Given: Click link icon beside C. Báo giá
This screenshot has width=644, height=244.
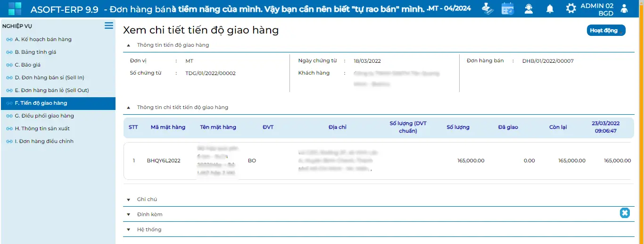Looking at the screenshot, I should [x=9, y=65].
